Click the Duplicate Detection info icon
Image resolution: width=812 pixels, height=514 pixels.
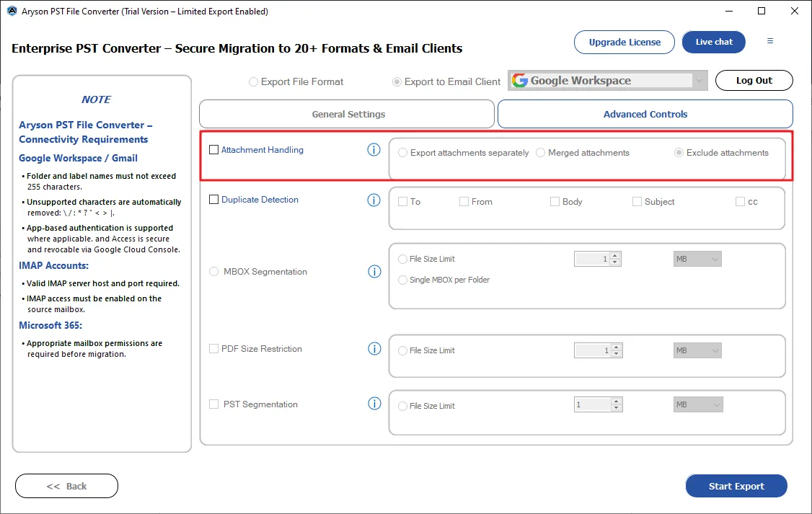point(374,200)
